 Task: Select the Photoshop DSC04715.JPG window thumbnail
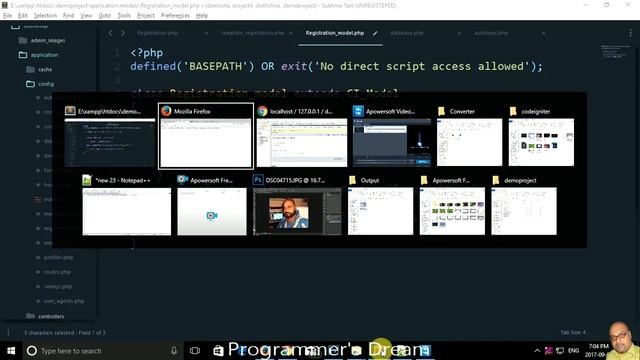(297, 211)
